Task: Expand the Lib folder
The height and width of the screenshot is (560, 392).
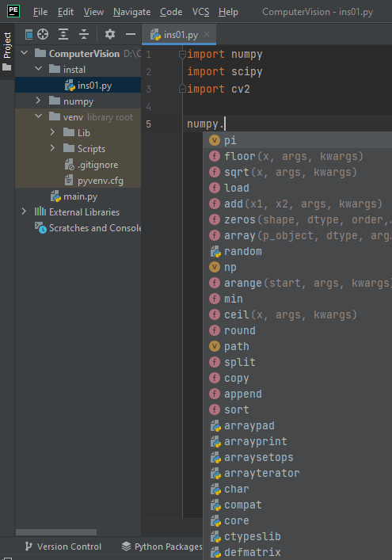Action: pyautogui.click(x=52, y=132)
